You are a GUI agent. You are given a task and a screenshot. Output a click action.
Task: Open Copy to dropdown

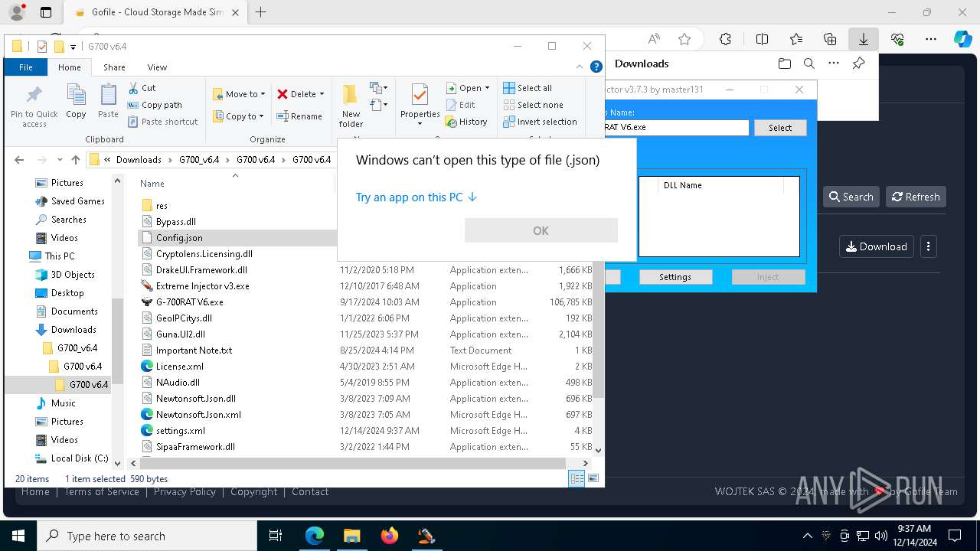pos(239,116)
